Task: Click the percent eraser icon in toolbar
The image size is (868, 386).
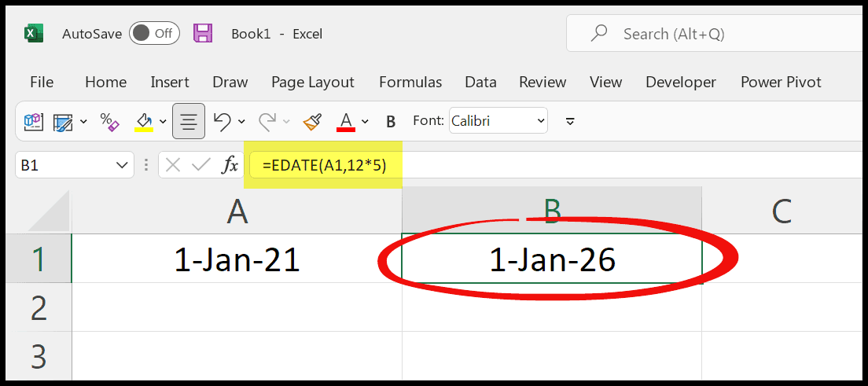Action: coord(109,121)
